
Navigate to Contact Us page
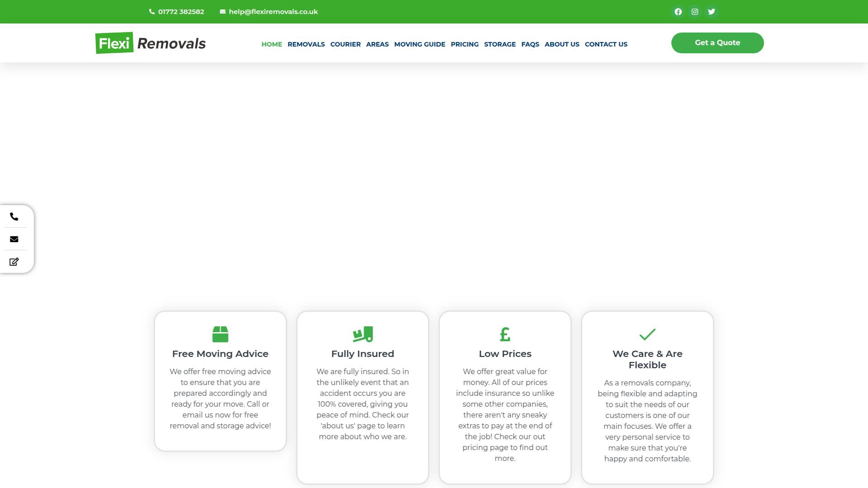coord(606,44)
